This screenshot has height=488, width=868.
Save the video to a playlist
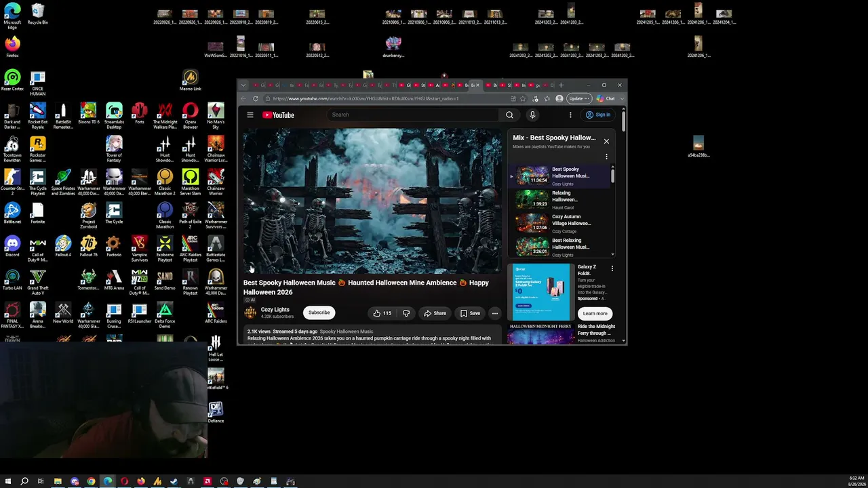pyautogui.click(x=470, y=313)
